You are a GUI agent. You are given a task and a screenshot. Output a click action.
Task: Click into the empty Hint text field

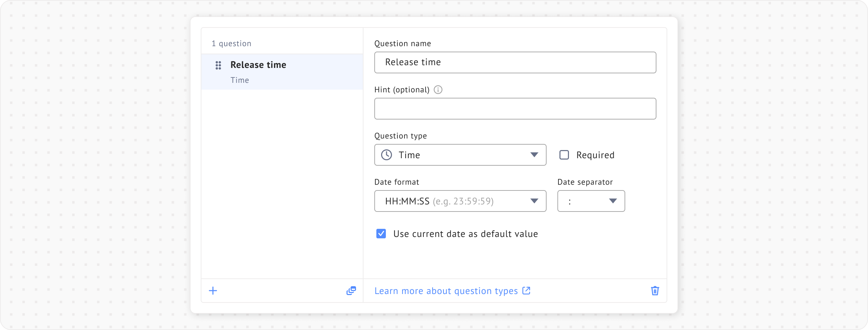pos(515,109)
